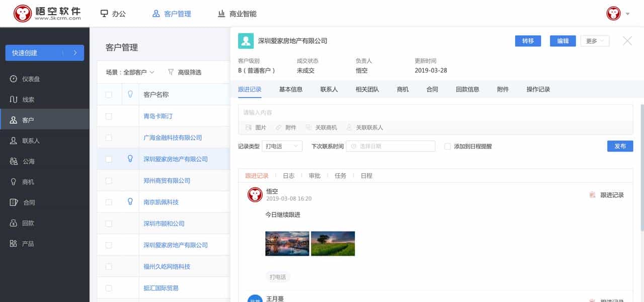The width and height of the screenshot is (644, 302).
Task: Check the row checkbox for 青岛卡斯汀
Action: (109, 115)
